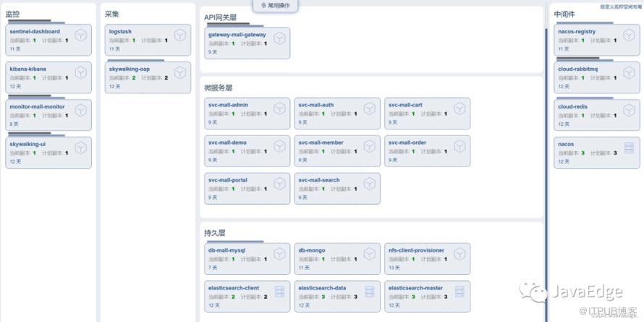Open the skywalking-oap workload name
Screen dimensions: 644x322
point(130,69)
